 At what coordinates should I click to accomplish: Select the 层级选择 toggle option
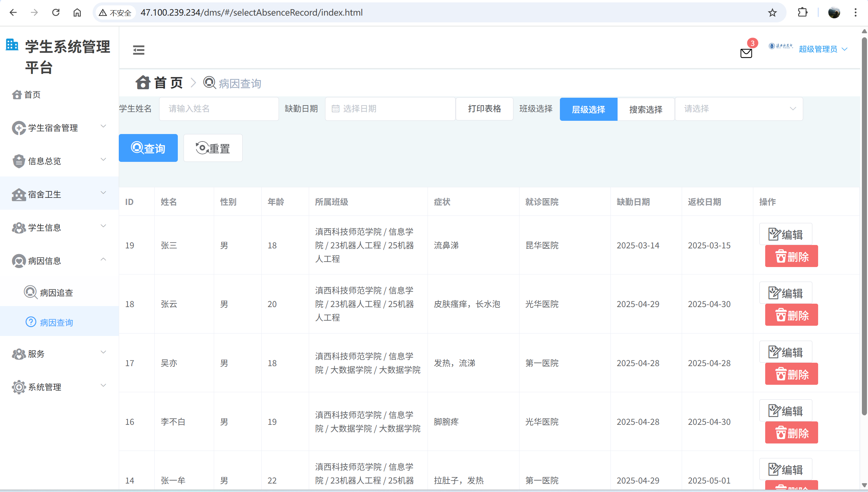[x=588, y=109]
